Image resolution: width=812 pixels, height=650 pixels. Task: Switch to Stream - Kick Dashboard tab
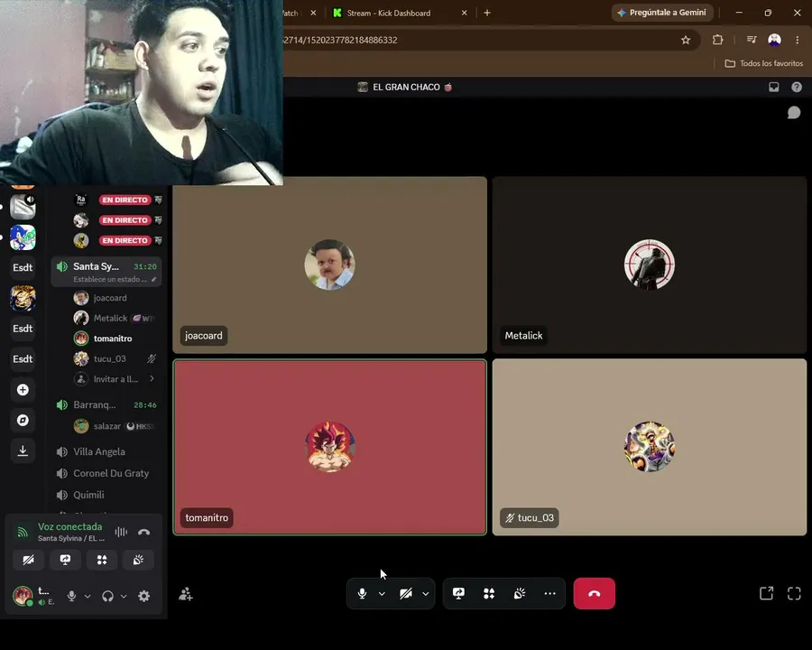pyautogui.click(x=401, y=13)
